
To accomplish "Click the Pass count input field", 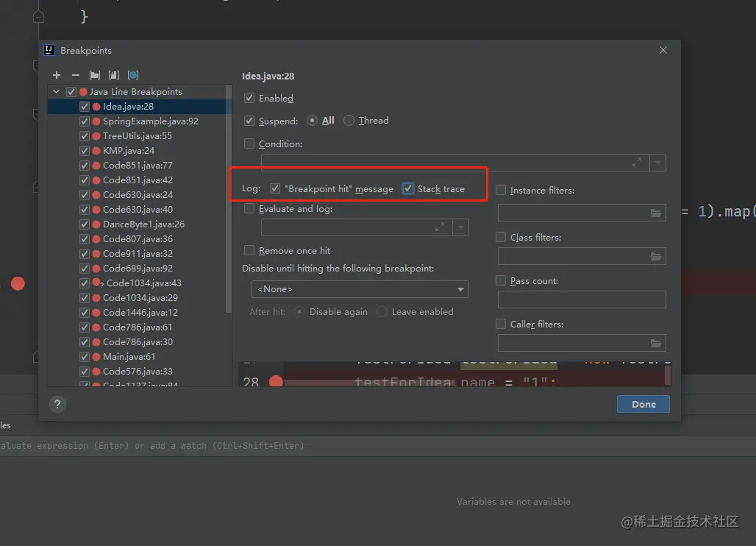I will coord(582,299).
